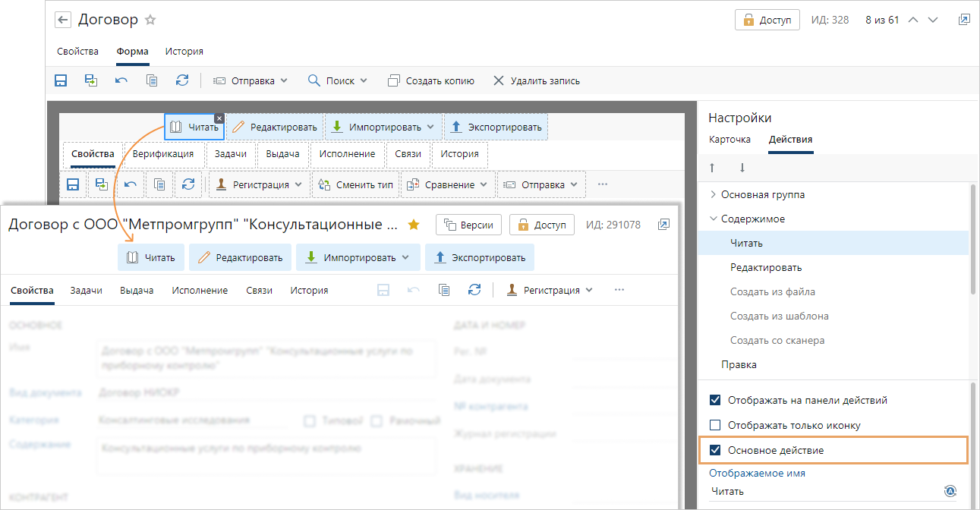Open the Отправка dropdown in top toolbar

[251, 80]
